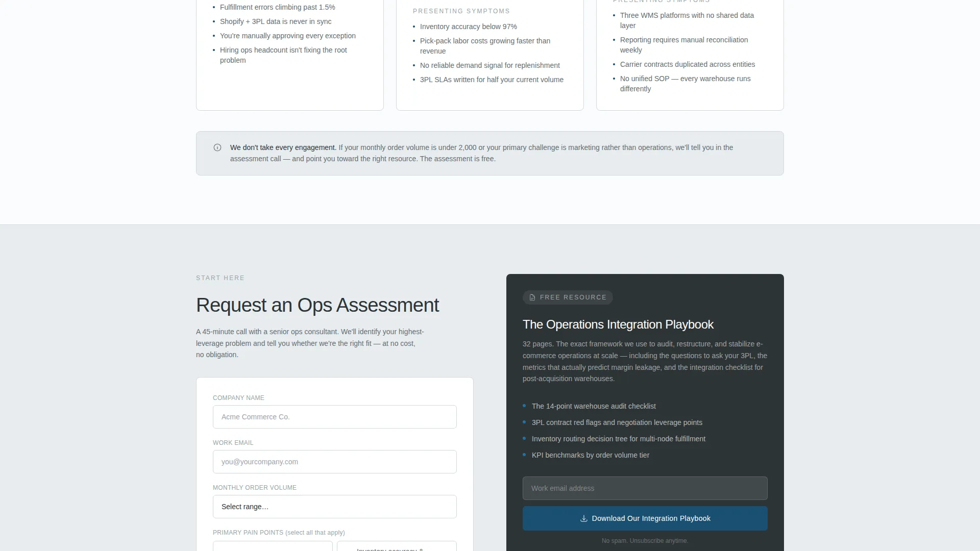Click '3PL SLAs written for half' item
The height and width of the screenshot is (551, 980).
pos(492,80)
